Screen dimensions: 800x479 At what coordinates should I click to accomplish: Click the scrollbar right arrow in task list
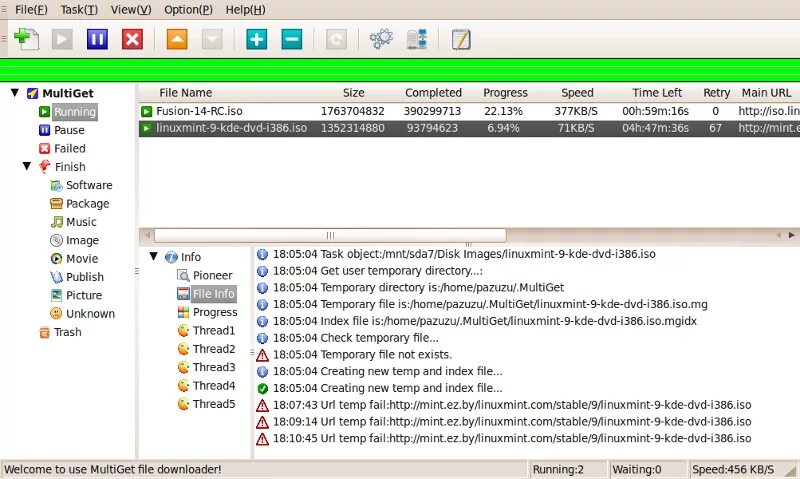(791, 235)
